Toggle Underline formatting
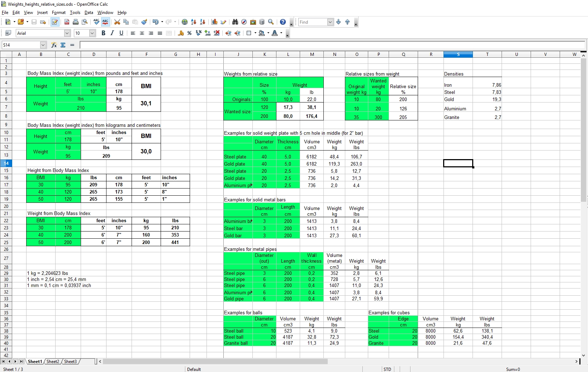 (x=121, y=33)
